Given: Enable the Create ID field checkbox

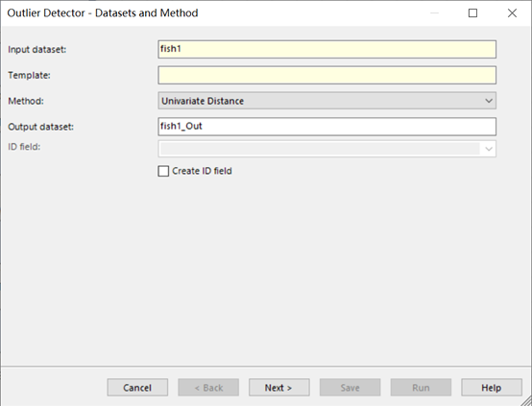Looking at the screenshot, I should click(163, 171).
